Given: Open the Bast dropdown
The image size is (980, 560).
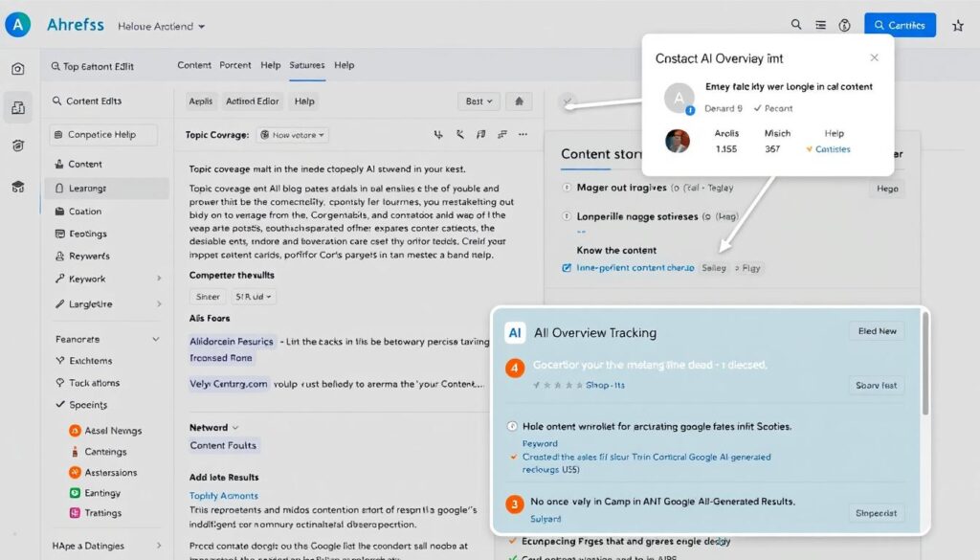Looking at the screenshot, I should click(x=479, y=101).
